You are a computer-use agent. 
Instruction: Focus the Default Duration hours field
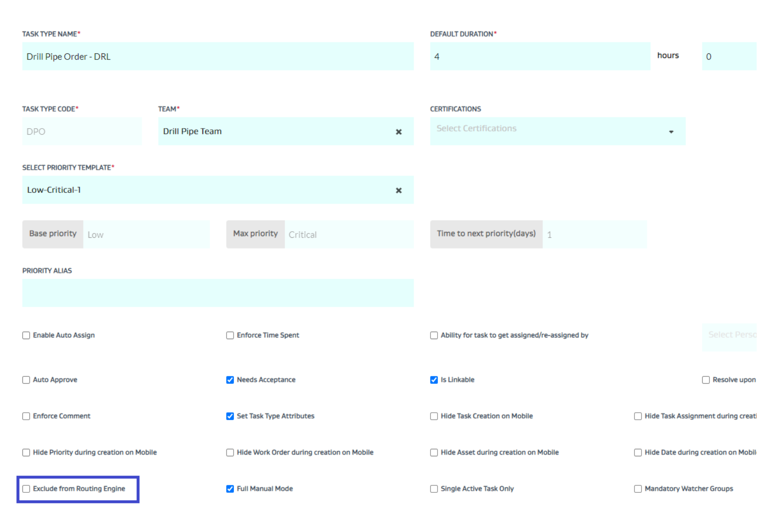tap(539, 56)
